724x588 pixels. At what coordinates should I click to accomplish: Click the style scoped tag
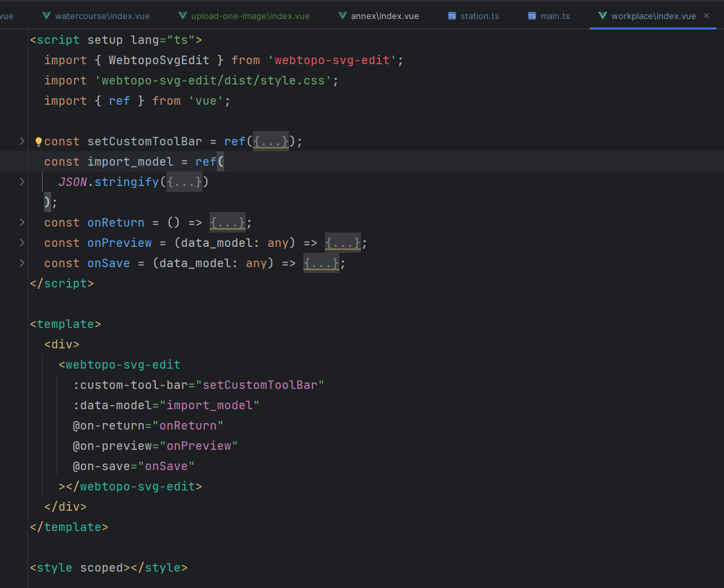point(80,568)
